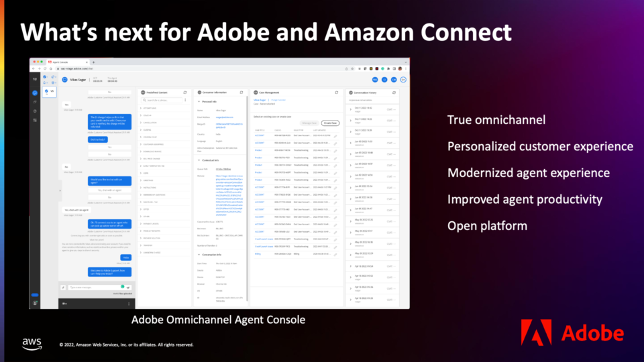The height and width of the screenshot is (362, 644).
Task: Expand the CUSTOMER ASSURANCE category
Action: pyautogui.click(x=141, y=145)
